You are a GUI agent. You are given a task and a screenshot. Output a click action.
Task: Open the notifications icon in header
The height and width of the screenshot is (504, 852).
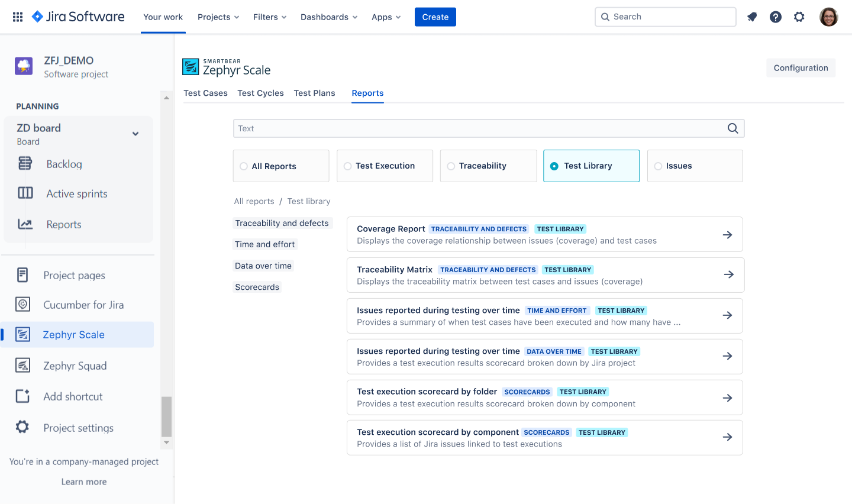click(x=752, y=17)
